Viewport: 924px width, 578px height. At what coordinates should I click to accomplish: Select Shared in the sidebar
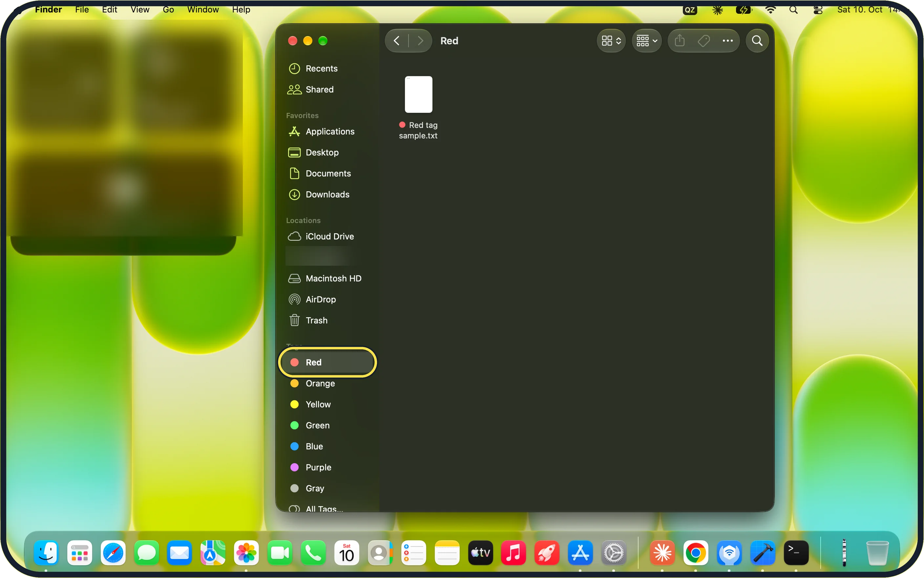coord(327,90)
